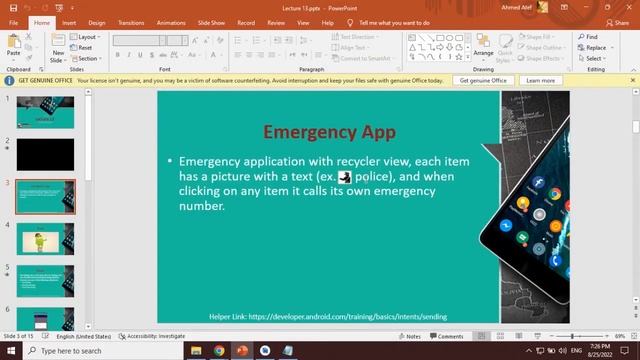
Task: Open the Review tab
Action: tap(276, 23)
